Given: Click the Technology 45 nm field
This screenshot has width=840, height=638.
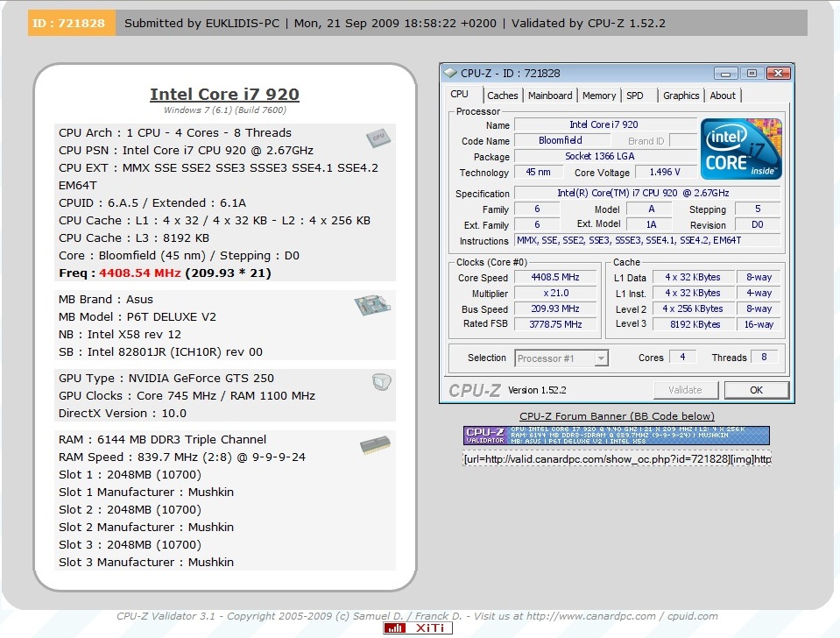Looking at the screenshot, I should pyautogui.click(x=539, y=172).
